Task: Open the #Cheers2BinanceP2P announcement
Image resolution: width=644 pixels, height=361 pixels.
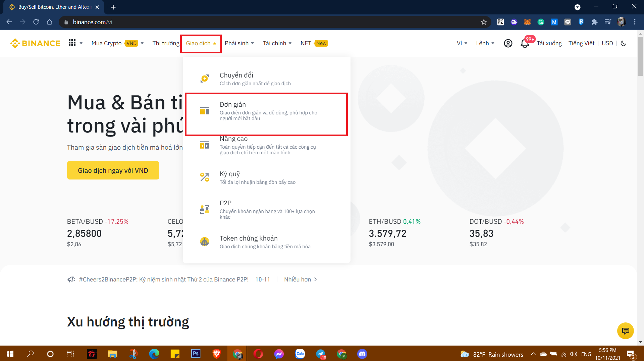Action: coord(164,279)
